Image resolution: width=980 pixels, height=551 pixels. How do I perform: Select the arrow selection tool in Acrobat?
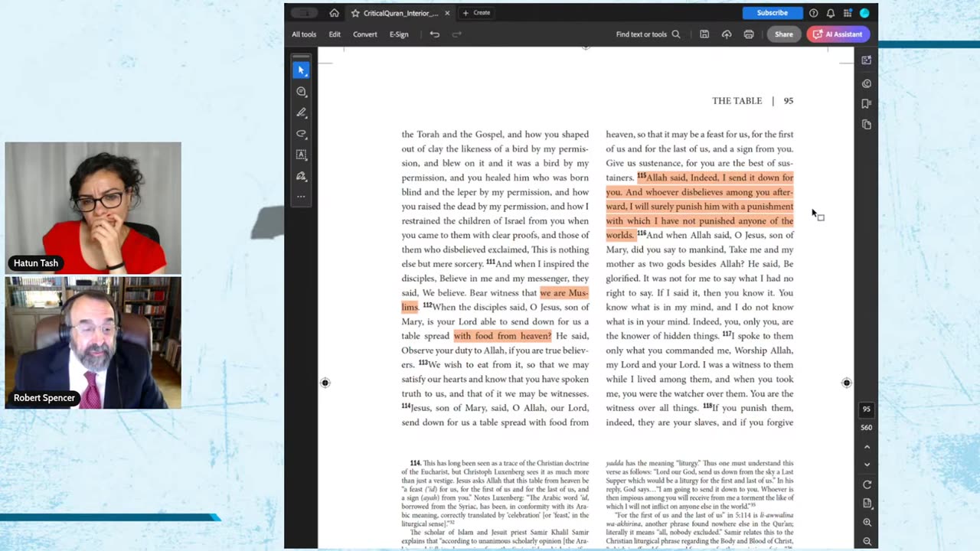pyautogui.click(x=301, y=70)
